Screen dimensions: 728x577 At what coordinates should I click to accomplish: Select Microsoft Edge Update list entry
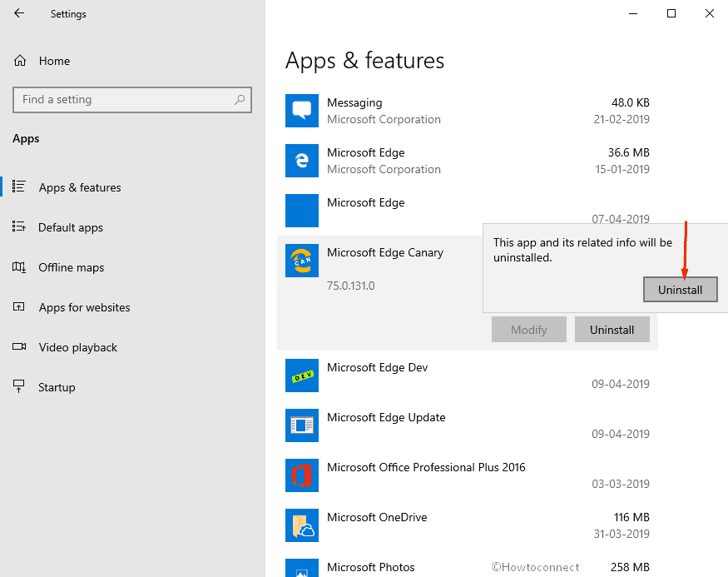coord(467,425)
